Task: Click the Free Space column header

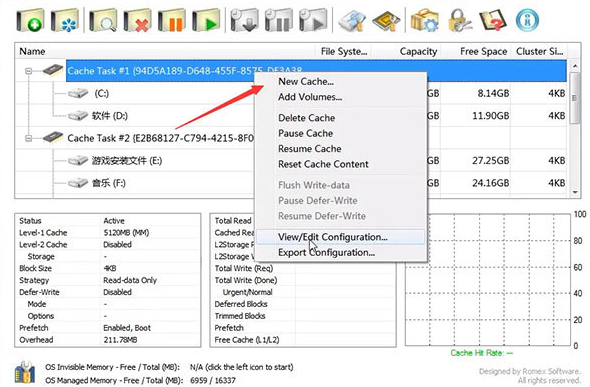Action: tap(477, 51)
